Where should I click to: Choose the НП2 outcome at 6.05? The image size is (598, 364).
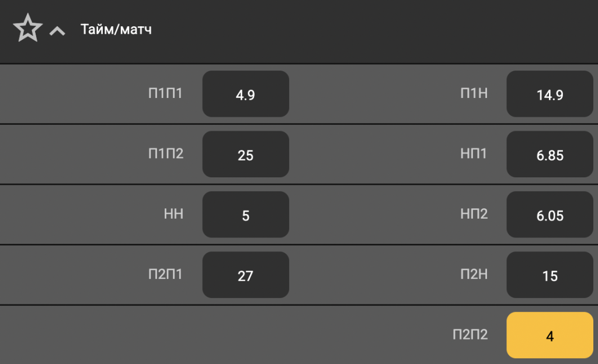point(550,214)
